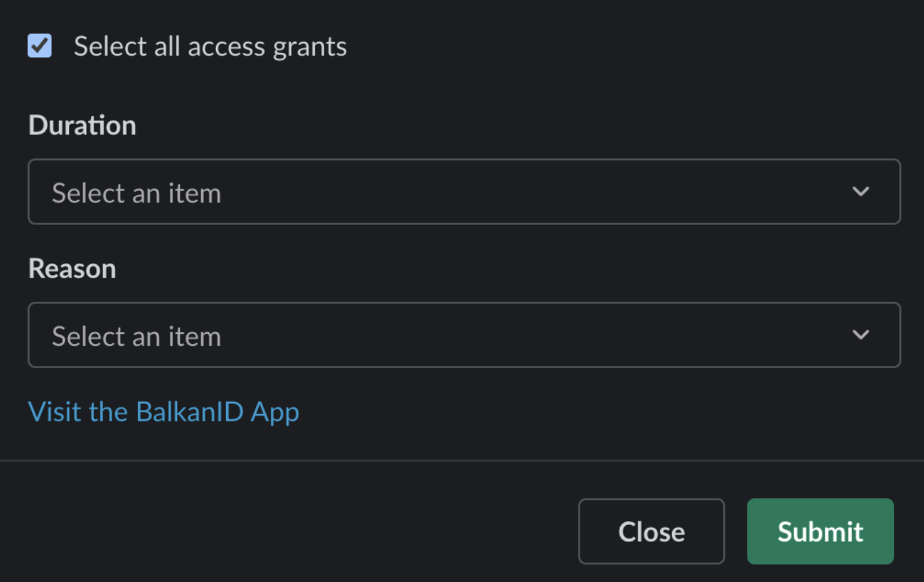
Task: Toggle the blue checkmark box
Action: point(39,46)
